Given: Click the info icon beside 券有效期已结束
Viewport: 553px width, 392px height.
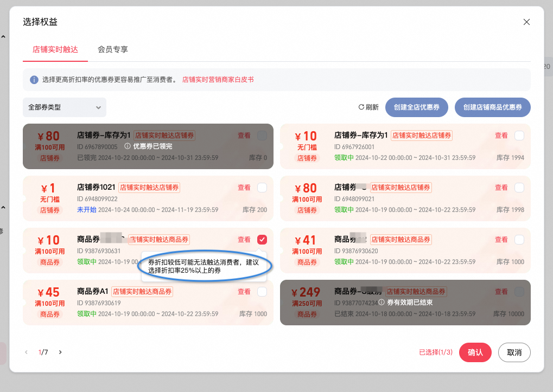Looking at the screenshot, I should pyautogui.click(x=382, y=302).
